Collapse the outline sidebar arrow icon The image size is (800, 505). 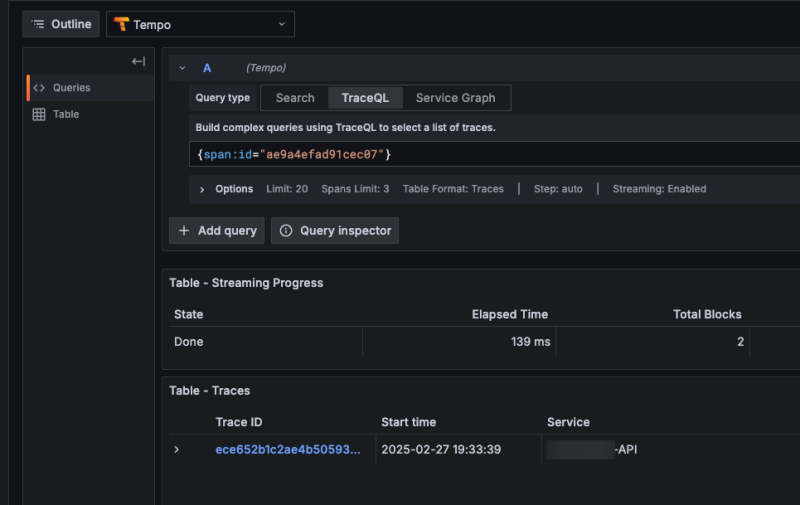point(138,62)
